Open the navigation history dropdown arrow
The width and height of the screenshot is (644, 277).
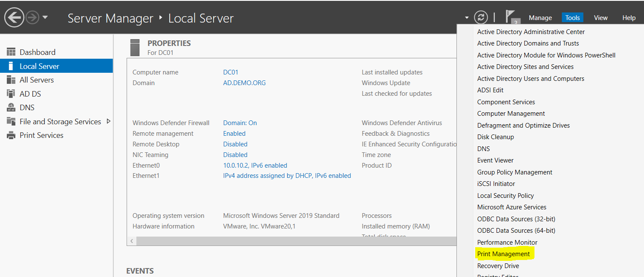tap(45, 17)
